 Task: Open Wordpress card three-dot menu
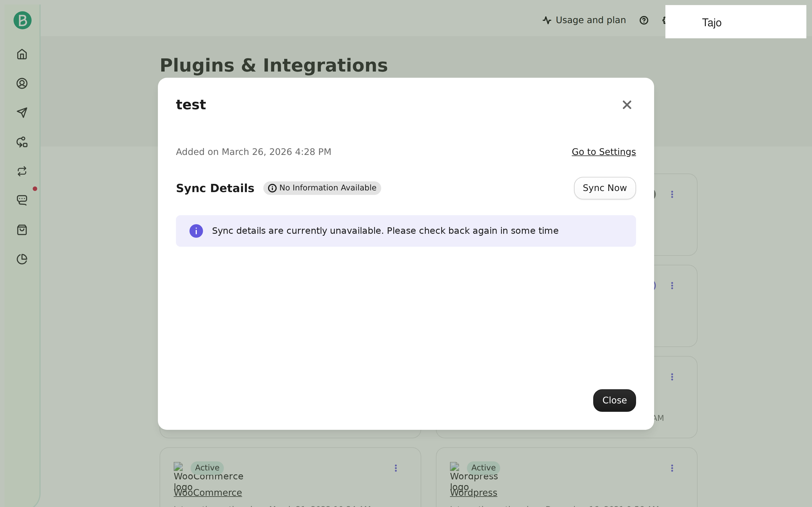[x=672, y=468]
